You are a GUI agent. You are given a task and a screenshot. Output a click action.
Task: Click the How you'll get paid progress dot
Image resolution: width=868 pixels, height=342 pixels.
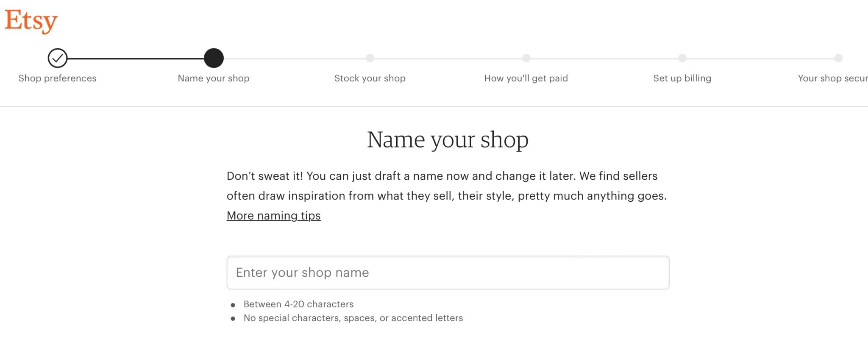[x=526, y=58]
